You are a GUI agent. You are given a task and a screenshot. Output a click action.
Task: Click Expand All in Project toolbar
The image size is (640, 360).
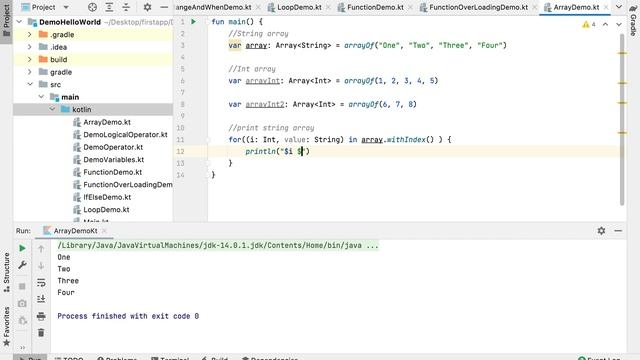(x=109, y=7)
